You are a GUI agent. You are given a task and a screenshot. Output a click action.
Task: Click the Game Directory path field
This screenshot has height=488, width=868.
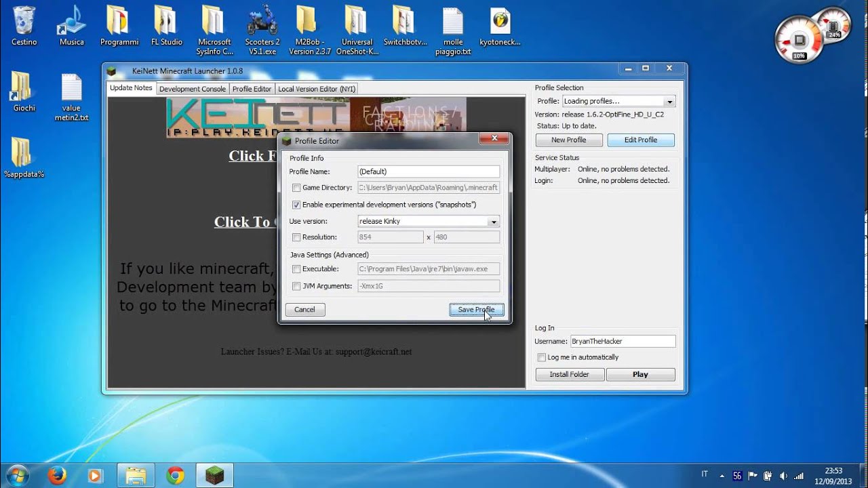pyautogui.click(x=429, y=188)
